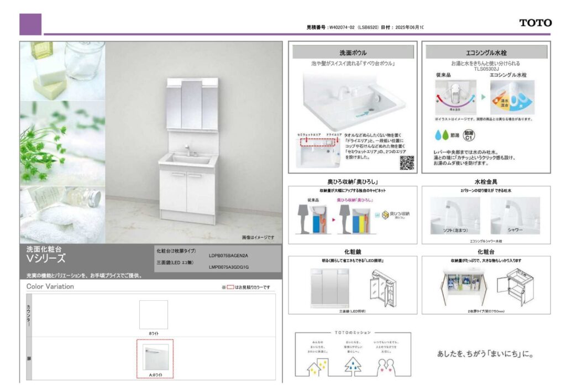The height and width of the screenshot is (392, 566).
Task: Click the シャワー faucet flow image
Action: (515, 215)
